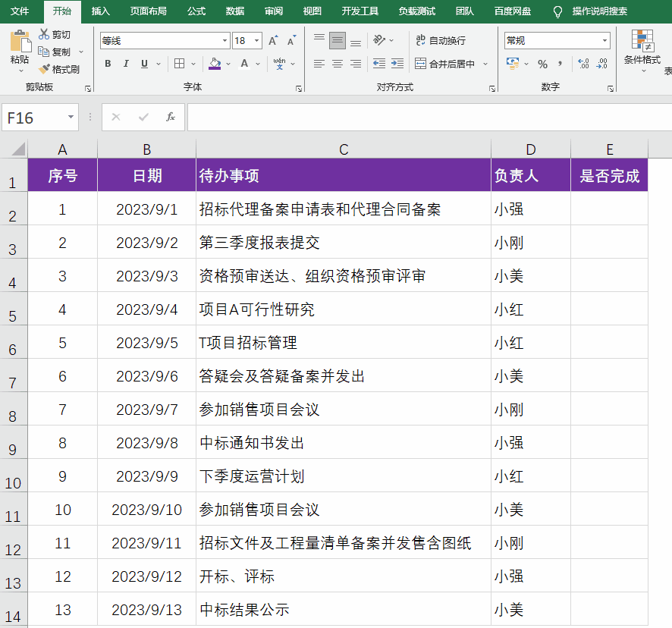
Task: Enable wrap text (自动换行)
Action: click(x=441, y=40)
